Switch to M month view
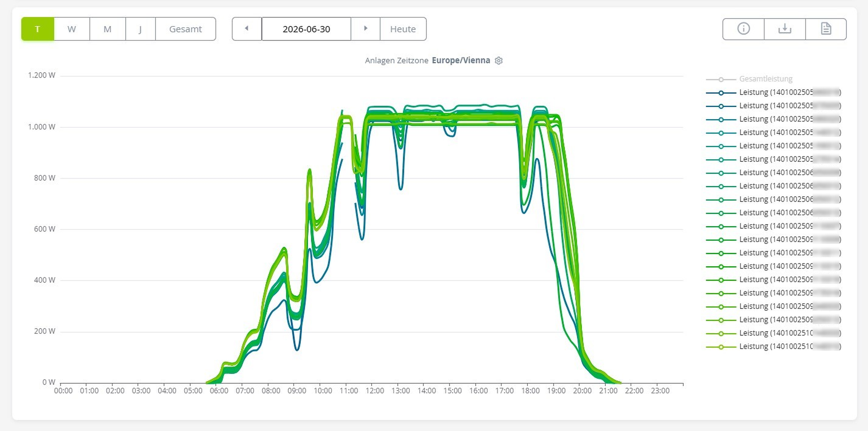The image size is (868, 431). (x=107, y=29)
